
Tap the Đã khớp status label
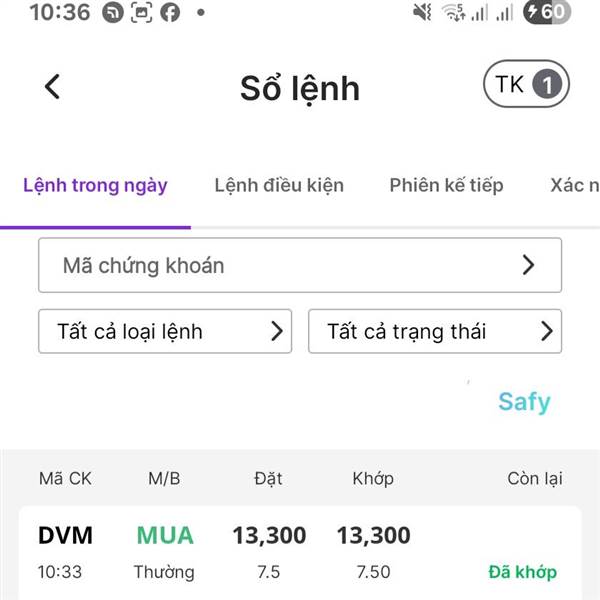pyautogui.click(x=522, y=572)
